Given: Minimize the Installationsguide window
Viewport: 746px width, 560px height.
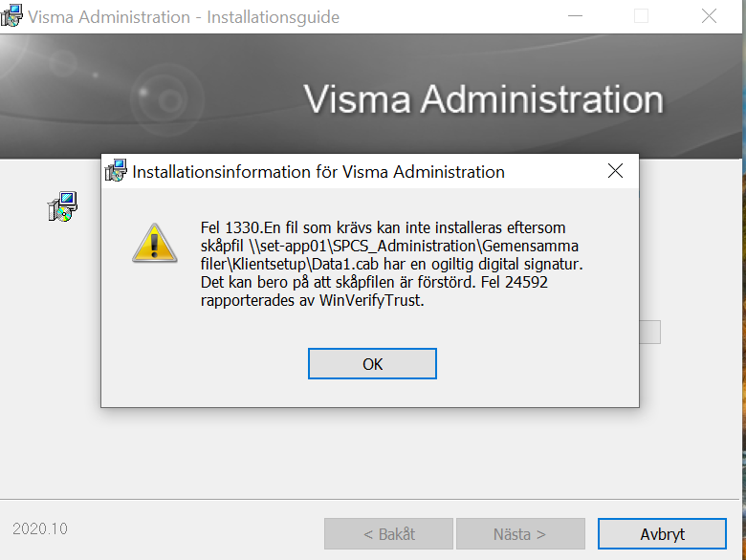Looking at the screenshot, I should (575, 16).
